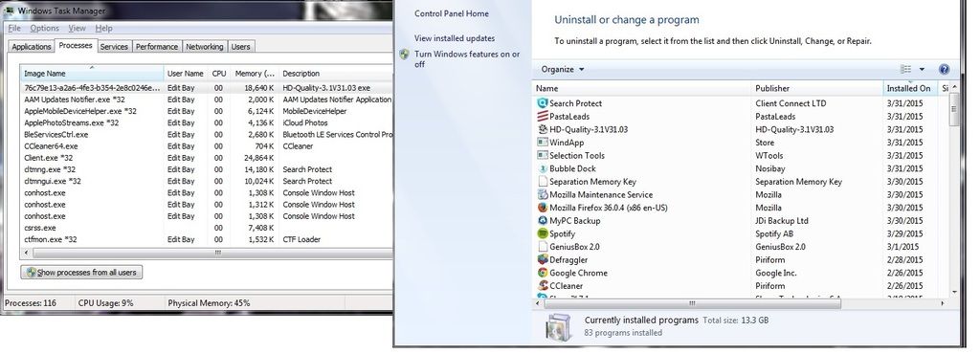Switch to the Services tab
The height and width of the screenshot is (354, 980).
pos(114,47)
